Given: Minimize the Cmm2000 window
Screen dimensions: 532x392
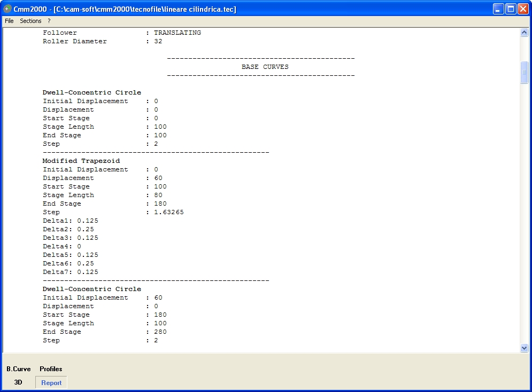Looking at the screenshot, I should pos(498,9).
